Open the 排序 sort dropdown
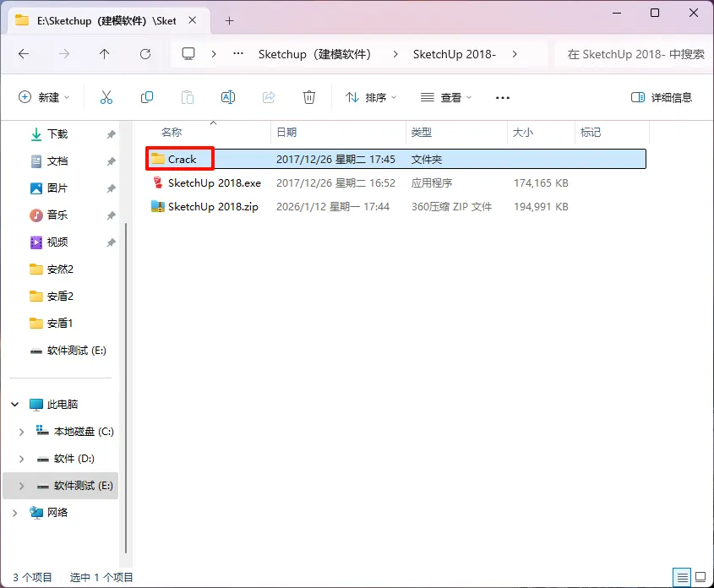 (x=371, y=97)
